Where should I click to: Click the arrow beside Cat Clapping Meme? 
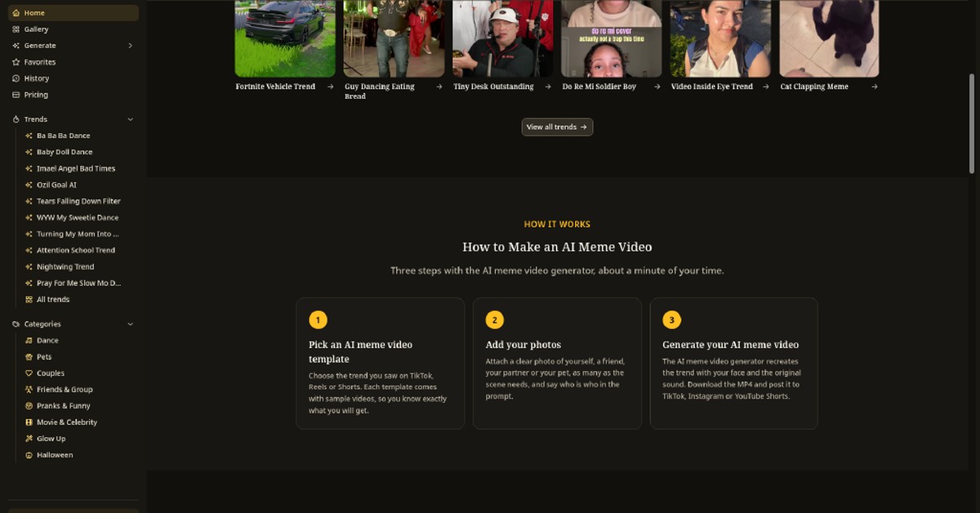pyautogui.click(x=875, y=87)
